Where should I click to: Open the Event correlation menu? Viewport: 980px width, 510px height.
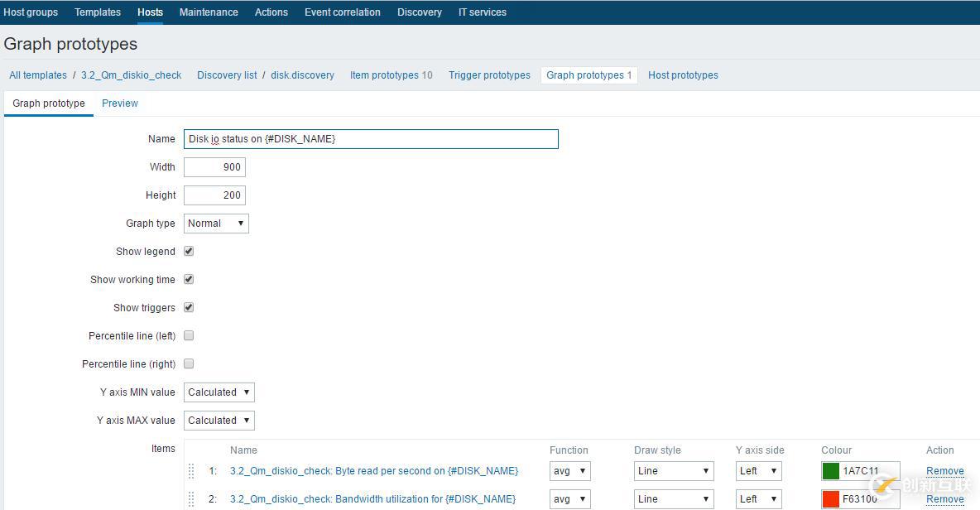(343, 12)
